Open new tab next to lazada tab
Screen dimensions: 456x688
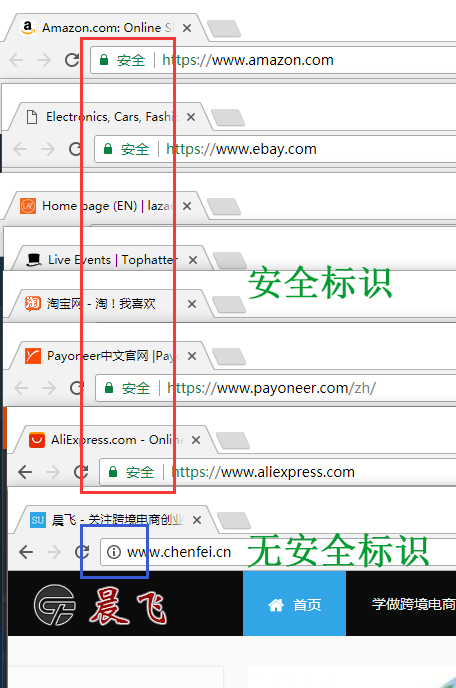coord(224,207)
